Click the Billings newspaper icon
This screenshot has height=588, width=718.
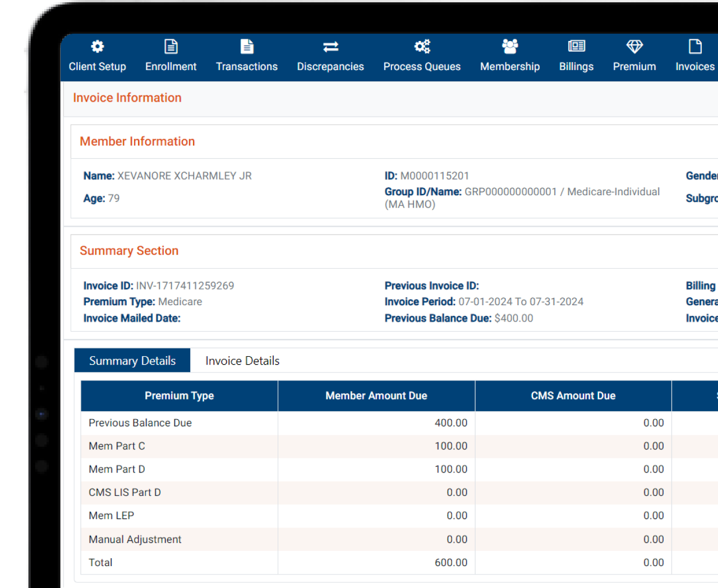[577, 46]
